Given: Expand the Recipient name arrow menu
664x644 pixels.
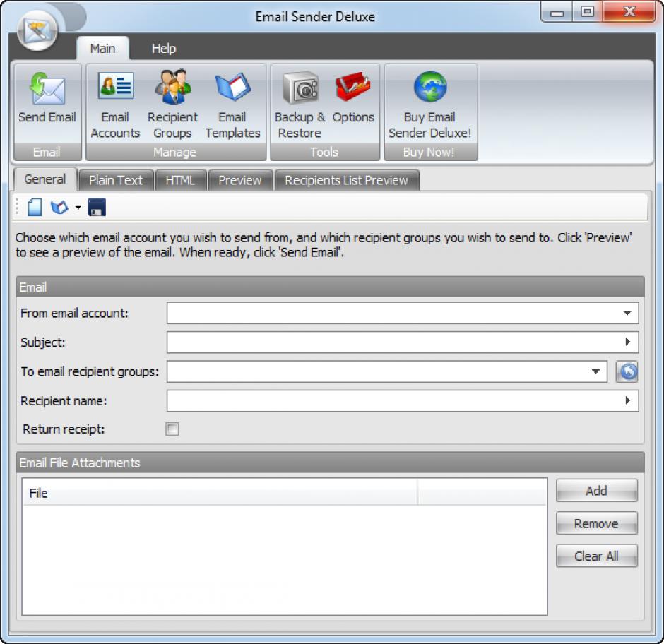Looking at the screenshot, I should coord(627,400).
